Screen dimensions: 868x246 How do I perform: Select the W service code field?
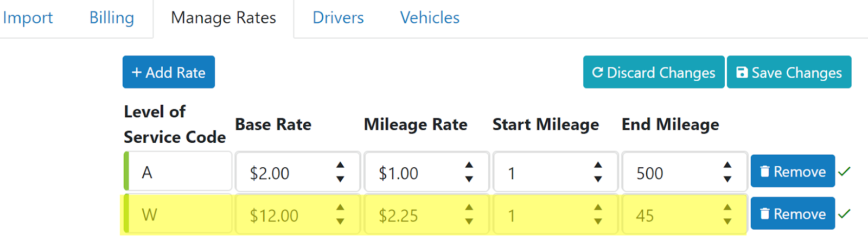(x=179, y=214)
